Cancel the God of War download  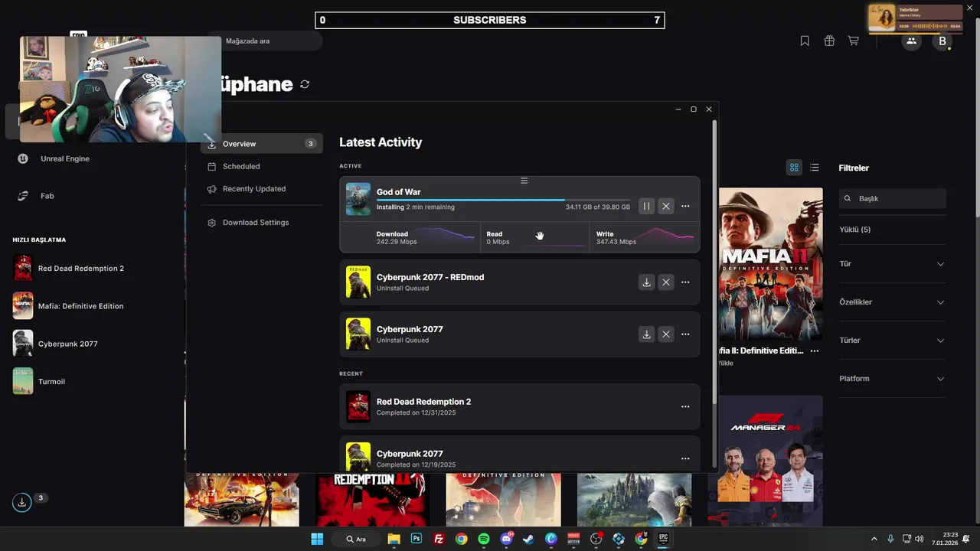click(666, 206)
